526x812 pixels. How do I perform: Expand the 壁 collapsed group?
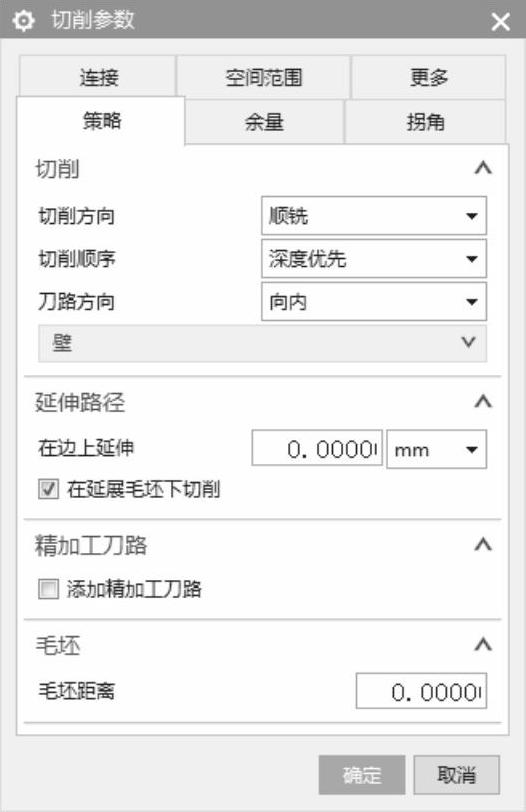[x=262, y=343]
